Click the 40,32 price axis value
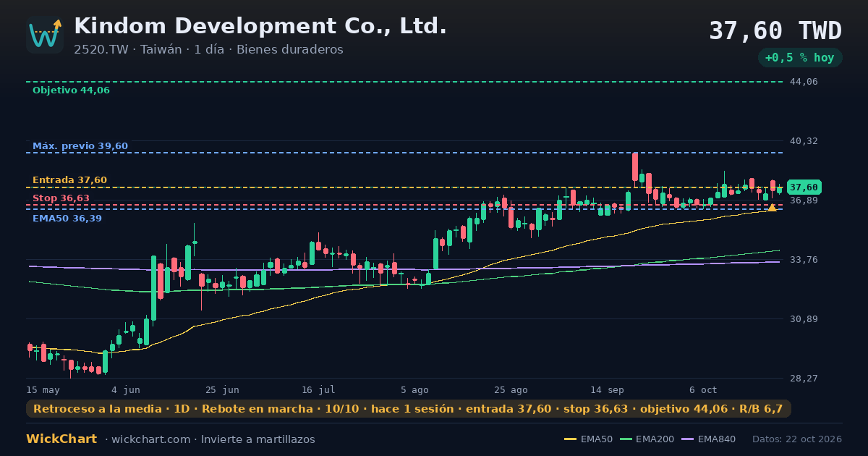This screenshot has height=456, width=868. 804,141
